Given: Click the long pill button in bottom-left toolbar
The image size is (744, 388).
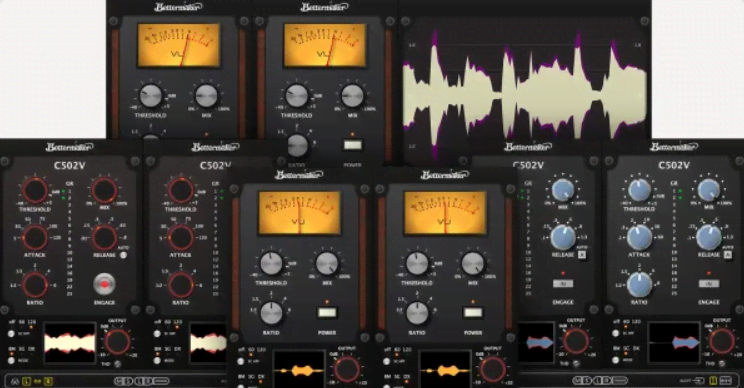Looking at the screenshot, I should point(161,381).
